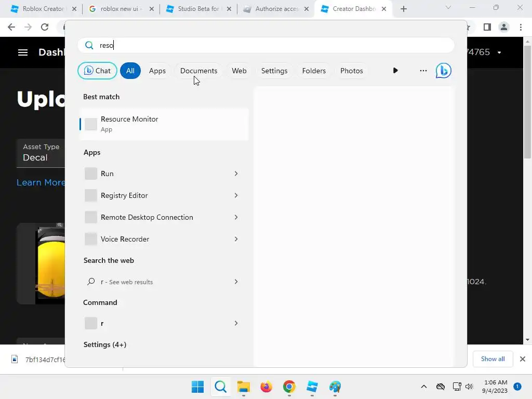The height and width of the screenshot is (399, 532).
Task: Click the Learn More link
Action: coord(41,182)
